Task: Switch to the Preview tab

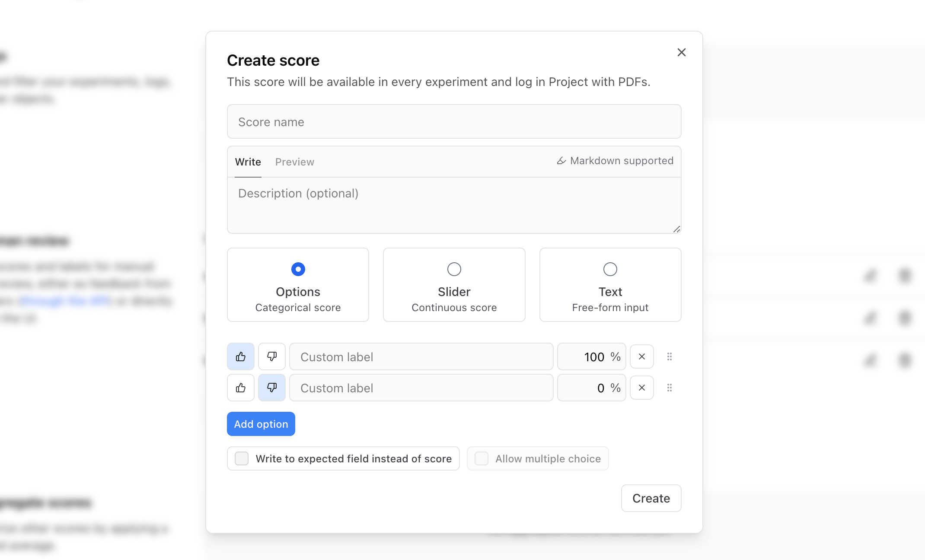Action: coord(294,162)
